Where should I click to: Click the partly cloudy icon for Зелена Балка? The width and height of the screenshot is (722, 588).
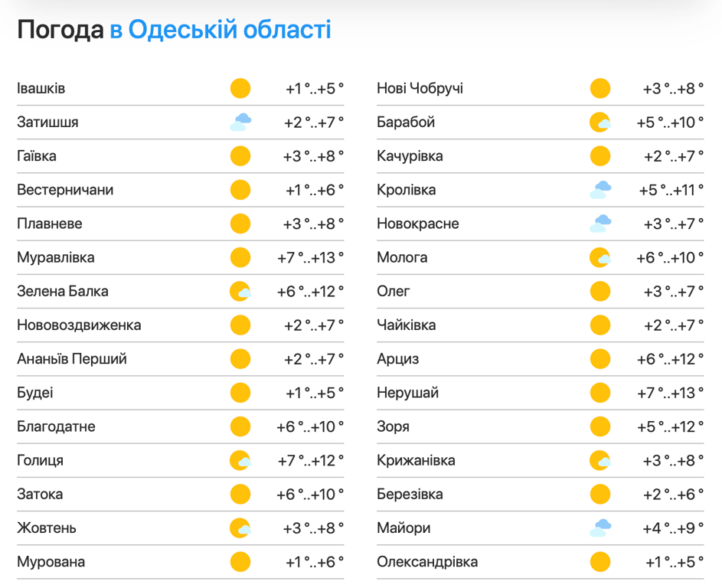pyautogui.click(x=240, y=292)
